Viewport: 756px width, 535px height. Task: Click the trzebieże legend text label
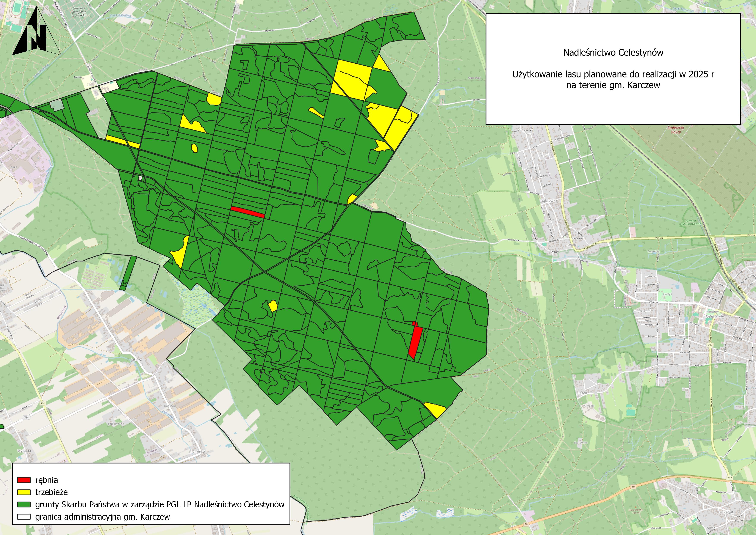click(51, 492)
